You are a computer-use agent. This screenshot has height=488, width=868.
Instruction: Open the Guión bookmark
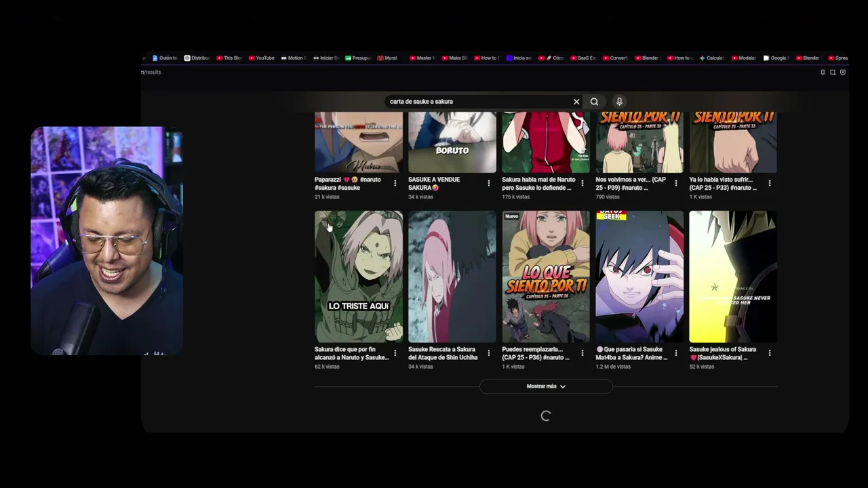165,58
